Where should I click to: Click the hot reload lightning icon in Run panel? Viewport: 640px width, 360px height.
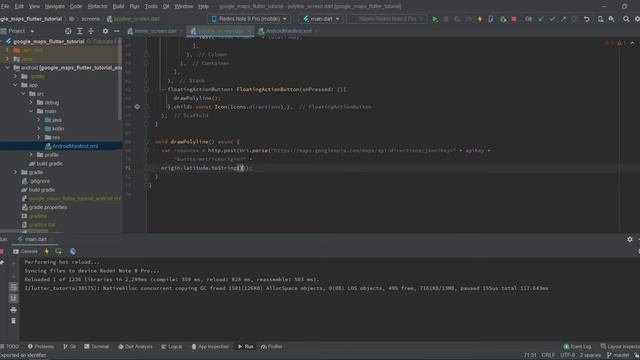point(47,251)
